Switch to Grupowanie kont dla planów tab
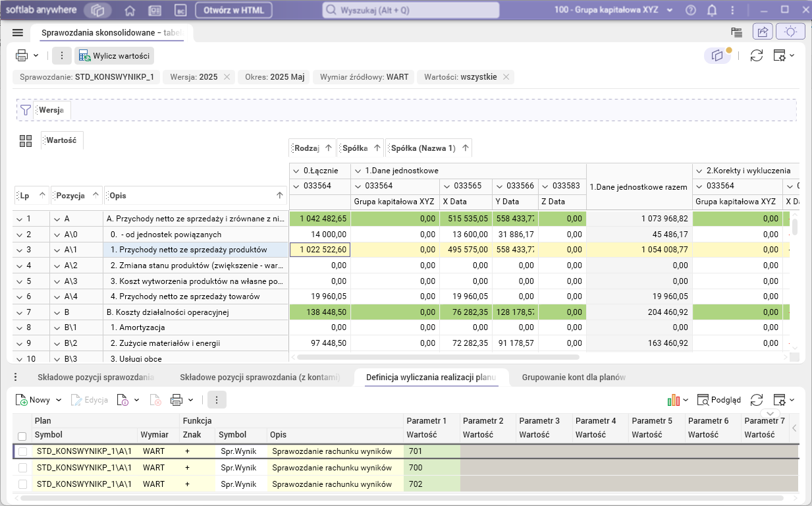Image resolution: width=812 pixels, height=506 pixels. [x=573, y=378]
